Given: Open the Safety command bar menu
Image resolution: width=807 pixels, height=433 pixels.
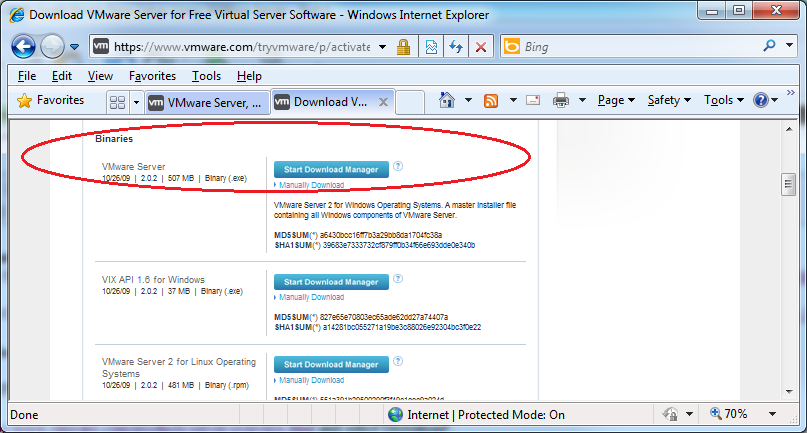Looking at the screenshot, I should (x=669, y=100).
